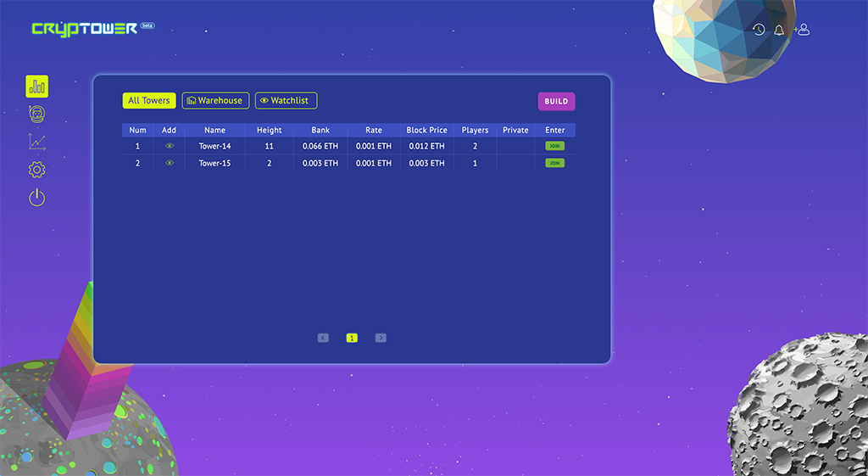The height and width of the screenshot is (476, 868).
Task: Click the add user account icon
Action: pyautogui.click(x=802, y=30)
